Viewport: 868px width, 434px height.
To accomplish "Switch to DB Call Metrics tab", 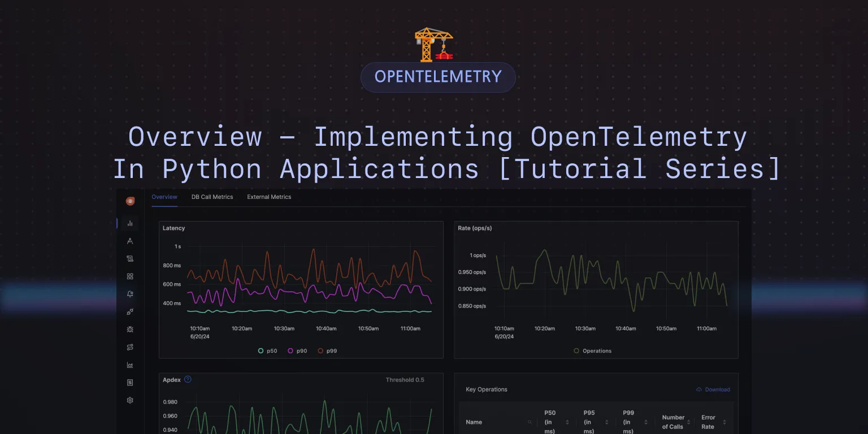I will click(212, 197).
